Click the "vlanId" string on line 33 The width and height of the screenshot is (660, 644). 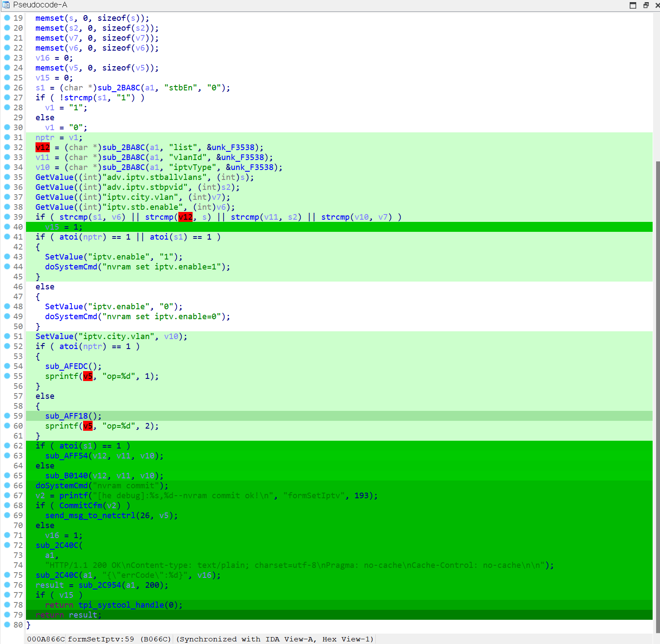[x=188, y=157]
